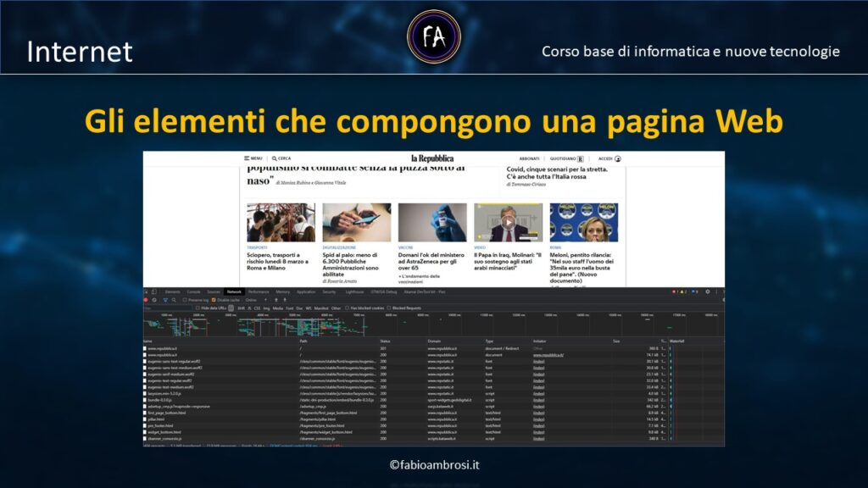Open the Online network throttling dropdown
This screenshot has height=488, width=868.
click(x=253, y=302)
